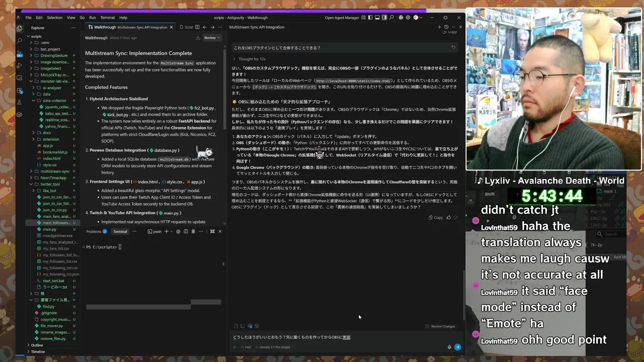Viewport: 644px width, 362px height.
Task: Open @ mention in terminal toolbar
Action: [x=178, y=231]
